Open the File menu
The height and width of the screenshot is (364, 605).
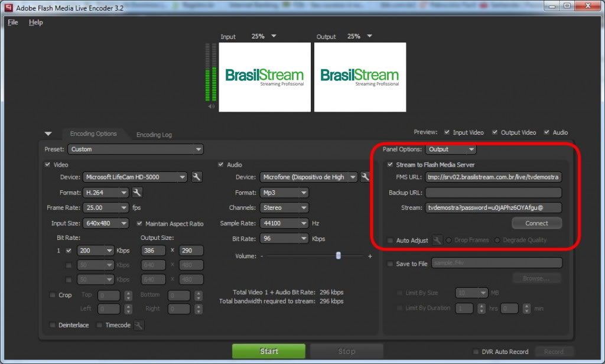(x=13, y=22)
